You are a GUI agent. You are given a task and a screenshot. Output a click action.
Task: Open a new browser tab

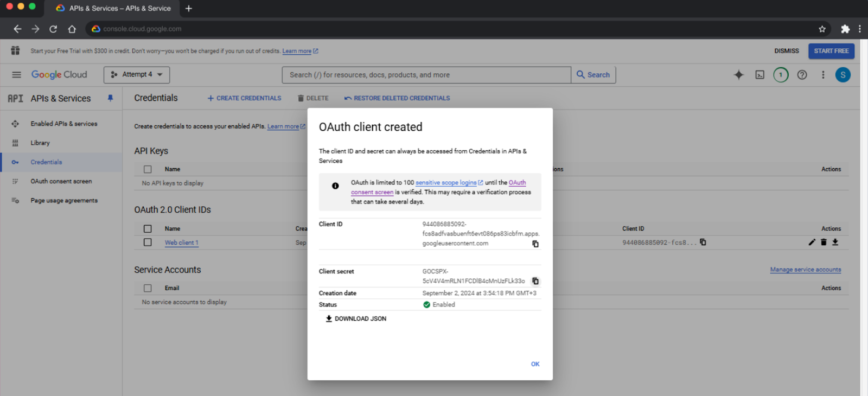point(189,8)
